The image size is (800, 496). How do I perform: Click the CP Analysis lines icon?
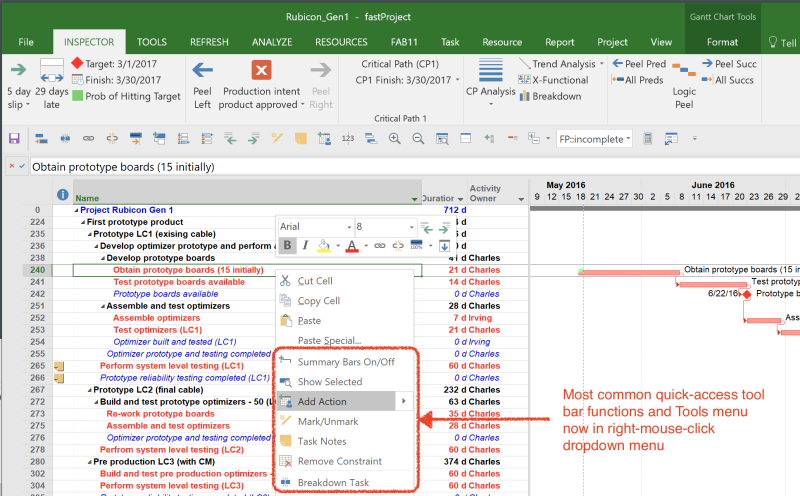pos(490,70)
